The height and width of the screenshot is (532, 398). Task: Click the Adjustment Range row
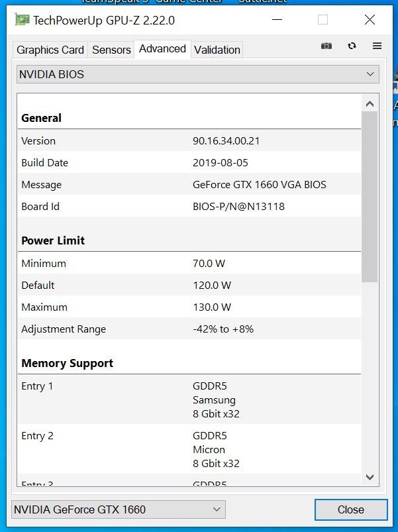click(x=189, y=329)
